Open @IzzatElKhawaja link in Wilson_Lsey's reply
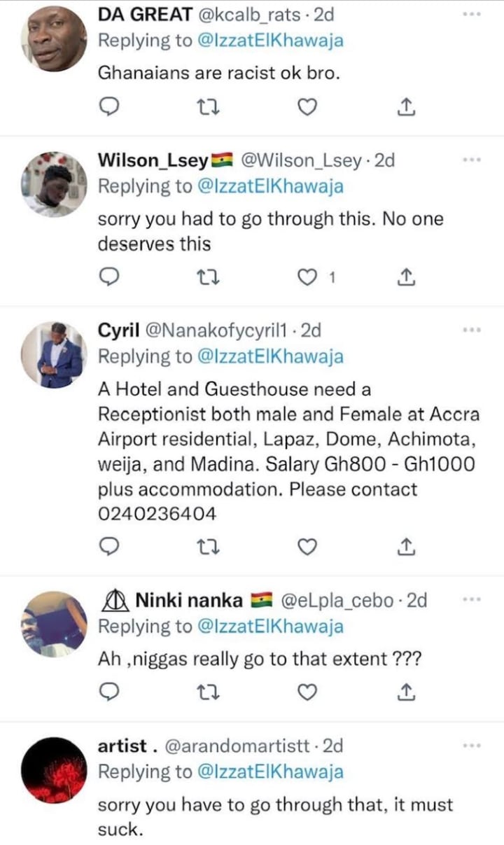The height and width of the screenshot is (845, 504). (x=269, y=186)
